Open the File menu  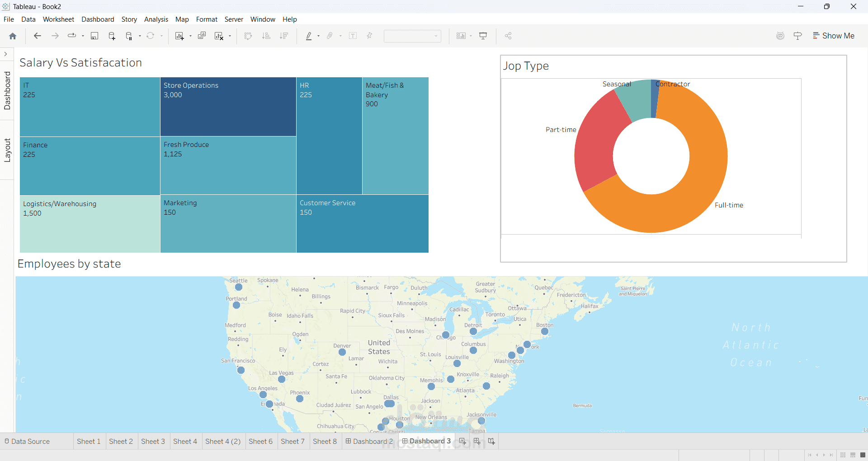point(9,19)
